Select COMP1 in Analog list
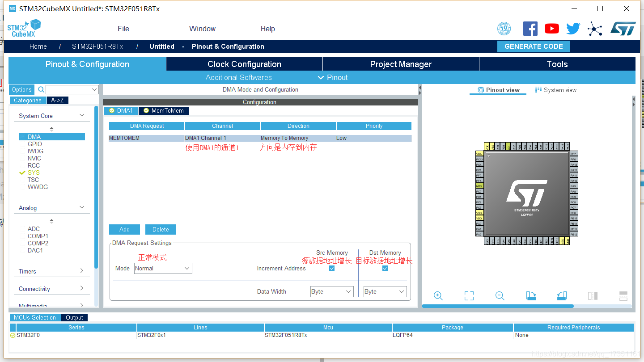The image size is (644, 362). coord(38,236)
